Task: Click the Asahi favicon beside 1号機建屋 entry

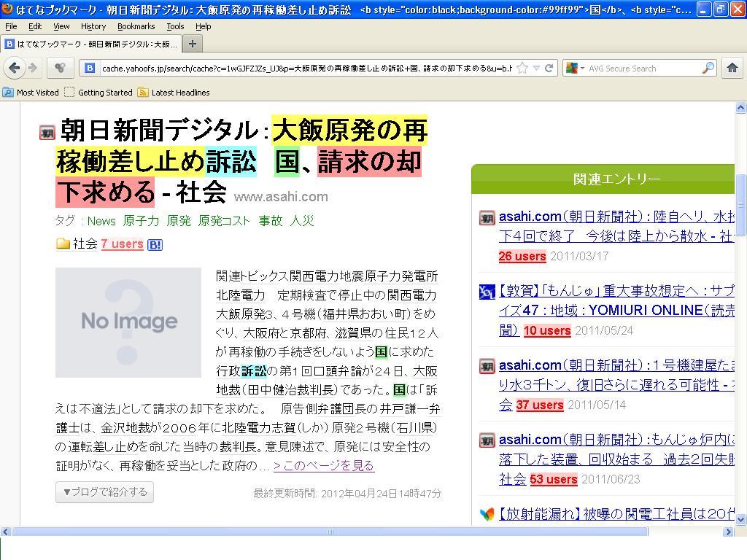Action: pyautogui.click(x=487, y=367)
